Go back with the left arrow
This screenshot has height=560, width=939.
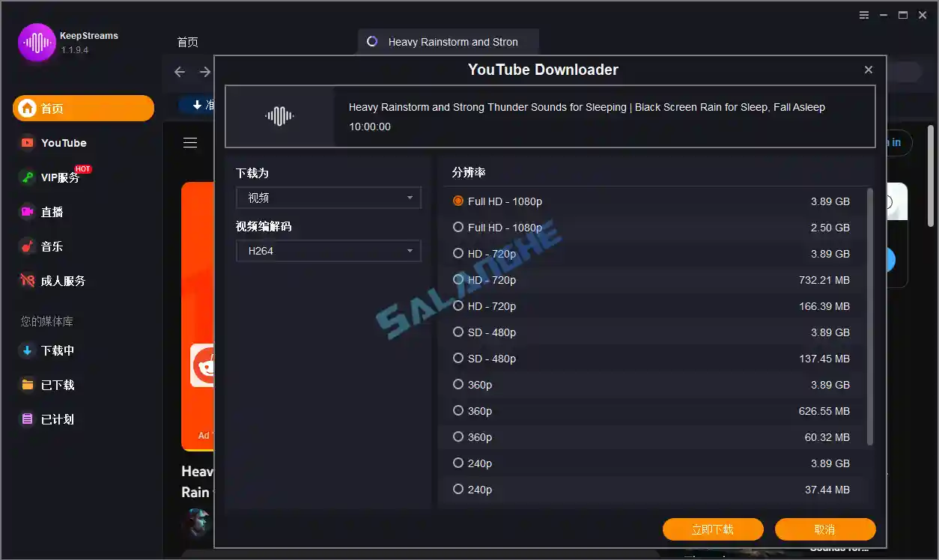pyautogui.click(x=180, y=72)
